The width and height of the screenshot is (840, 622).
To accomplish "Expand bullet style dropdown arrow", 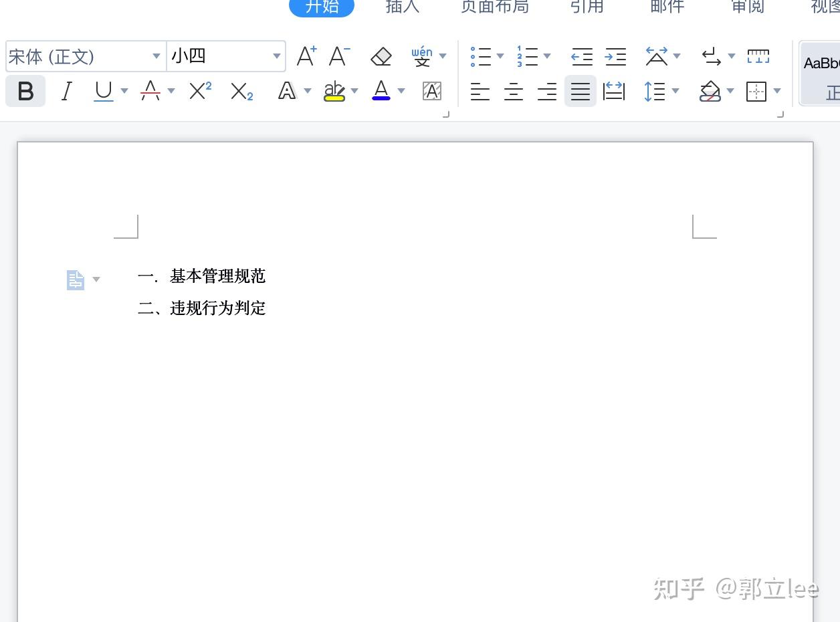I will coord(500,56).
